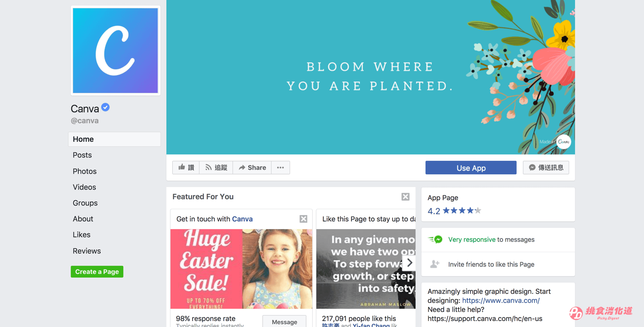The image size is (644, 327).
Task: Open the www.canva.com link
Action: point(501,300)
